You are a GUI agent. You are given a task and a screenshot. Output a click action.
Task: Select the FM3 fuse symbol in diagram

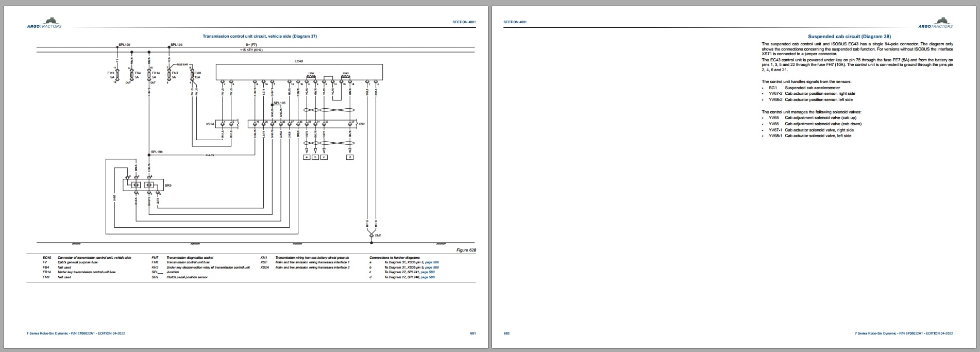117,75
